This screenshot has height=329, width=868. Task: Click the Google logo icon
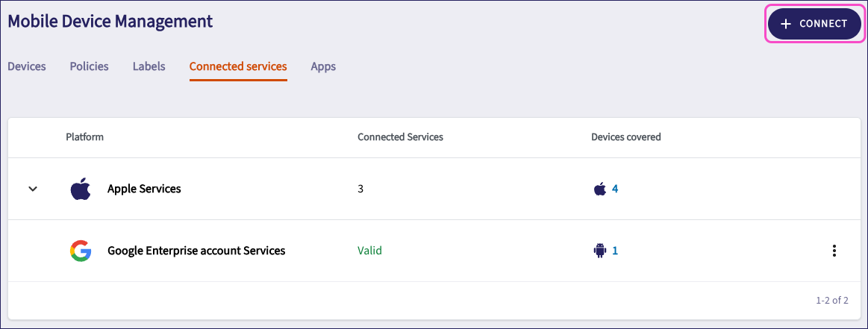point(81,251)
